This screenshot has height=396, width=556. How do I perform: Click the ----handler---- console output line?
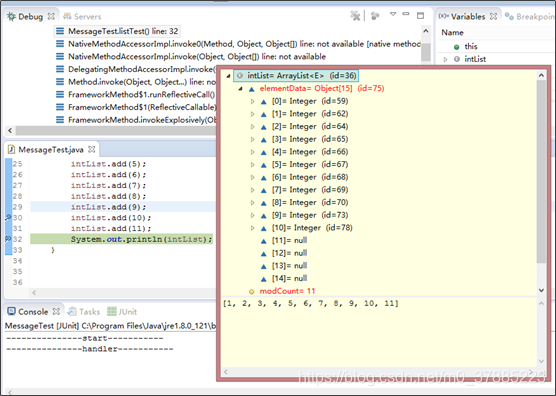coord(90,349)
